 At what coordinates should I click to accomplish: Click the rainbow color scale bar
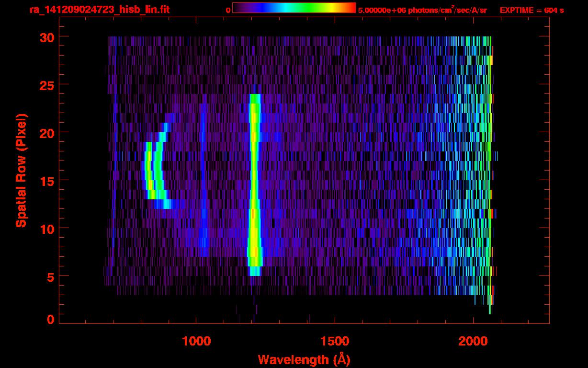(x=294, y=8)
